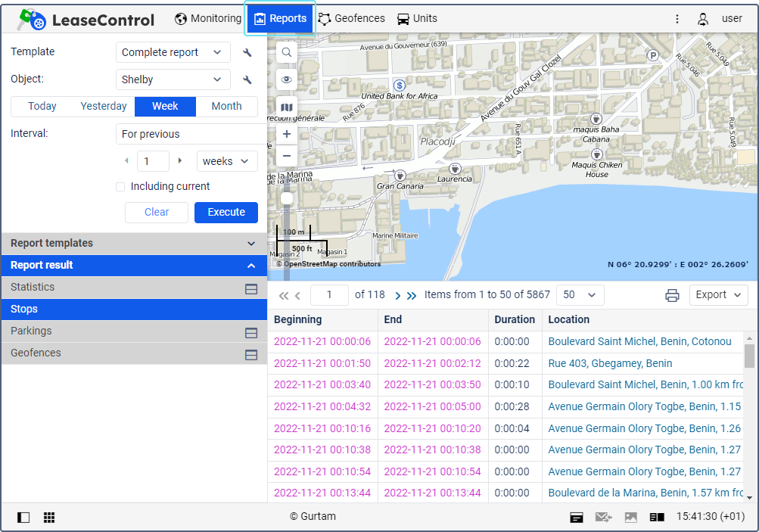
Task: Click the Clear button
Action: coord(157,213)
